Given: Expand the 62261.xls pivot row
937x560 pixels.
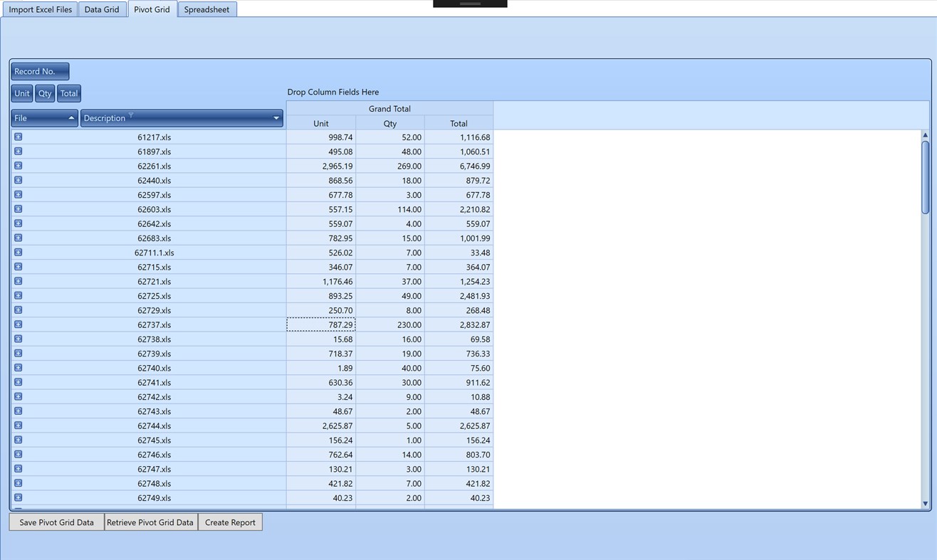Looking at the screenshot, I should tap(17, 165).
